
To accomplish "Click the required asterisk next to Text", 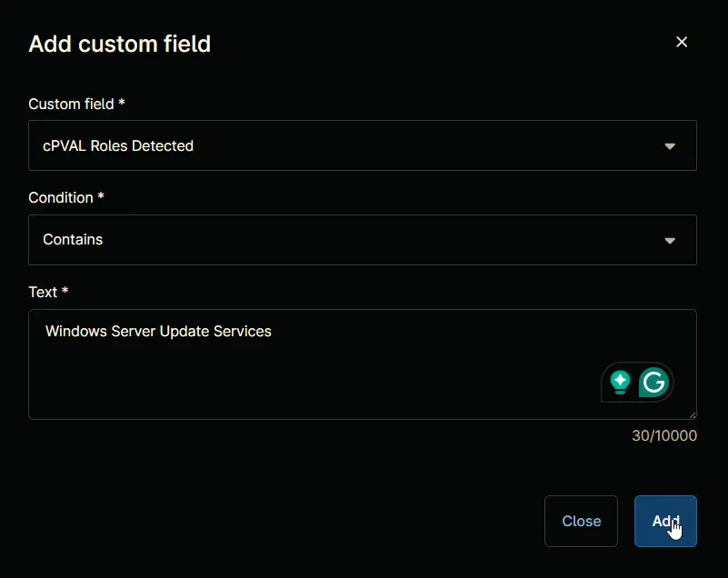I will 65,290.
